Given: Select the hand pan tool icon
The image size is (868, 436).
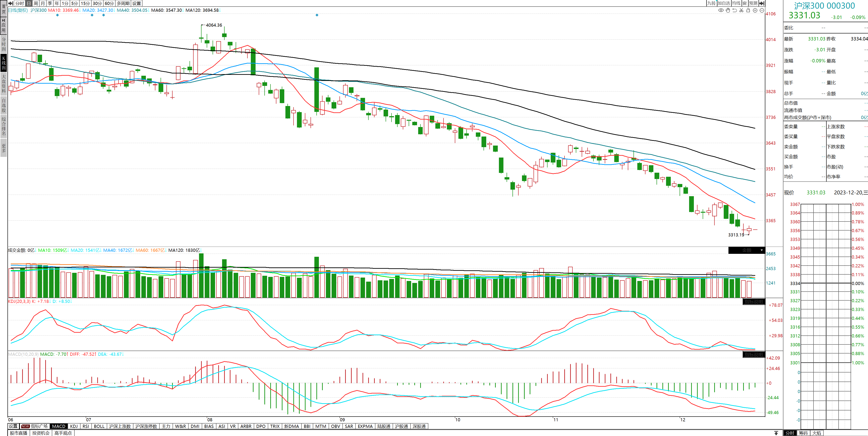Looking at the screenshot, I should [728, 10].
